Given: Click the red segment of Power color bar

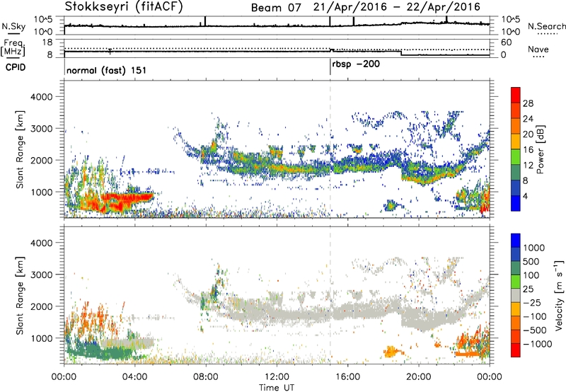Looking at the screenshot, I should [516, 96].
